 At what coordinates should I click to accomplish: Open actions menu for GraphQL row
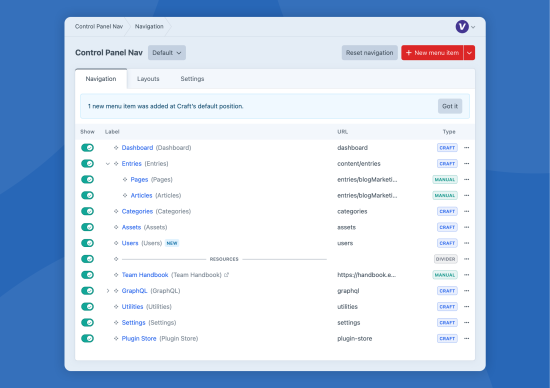[467, 291]
